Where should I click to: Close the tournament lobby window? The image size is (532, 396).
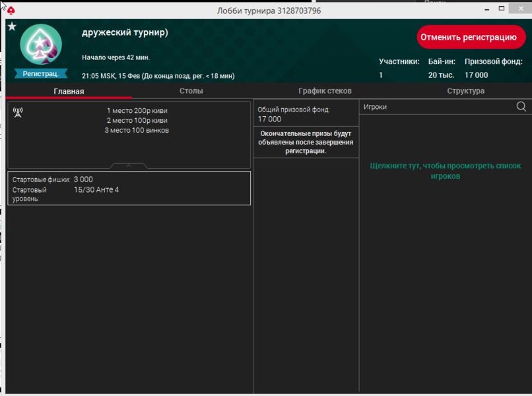tap(521, 10)
